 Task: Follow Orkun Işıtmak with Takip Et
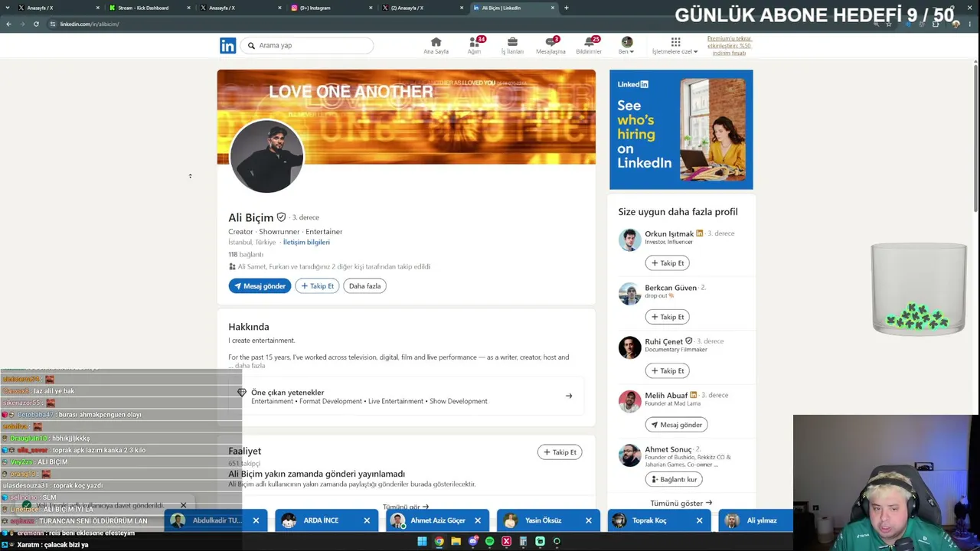coord(668,263)
